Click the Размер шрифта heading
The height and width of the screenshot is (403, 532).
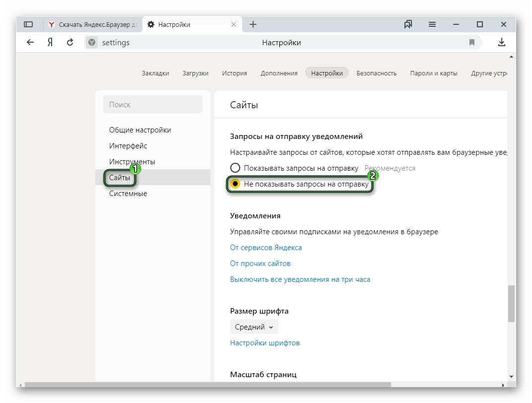[259, 311]
